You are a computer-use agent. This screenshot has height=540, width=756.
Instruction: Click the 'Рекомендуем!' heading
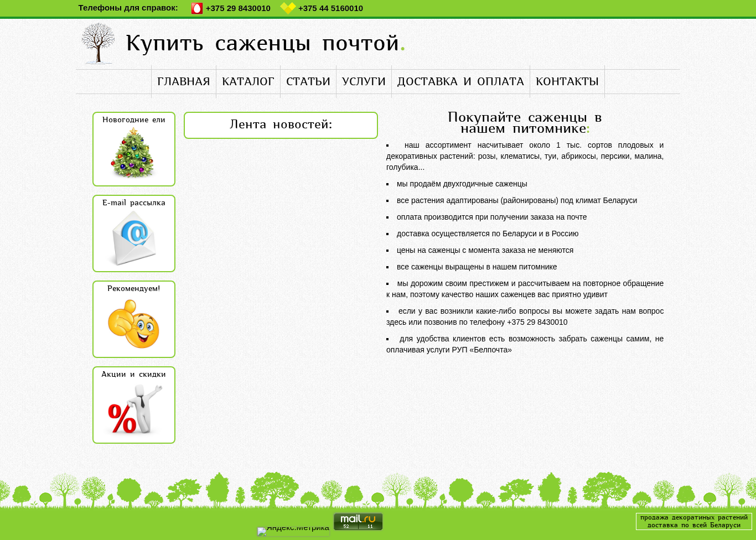pyautogui.click(x=134, y=288)
